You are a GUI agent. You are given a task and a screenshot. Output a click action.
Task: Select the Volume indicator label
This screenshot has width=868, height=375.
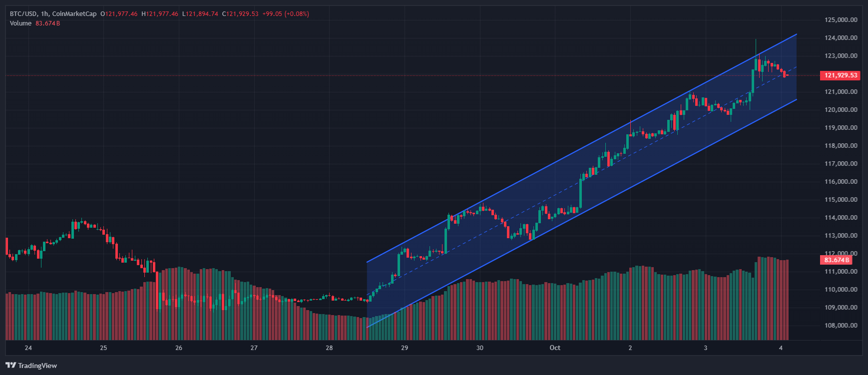click(20, 23)
